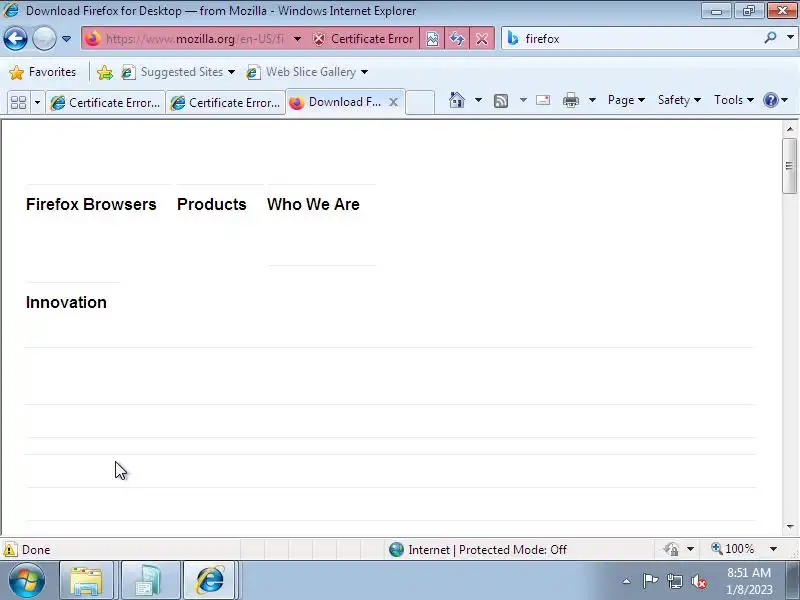Click Internet Protected Mode Off zone status
800x600 pixels.
click(x=477, y=549)
